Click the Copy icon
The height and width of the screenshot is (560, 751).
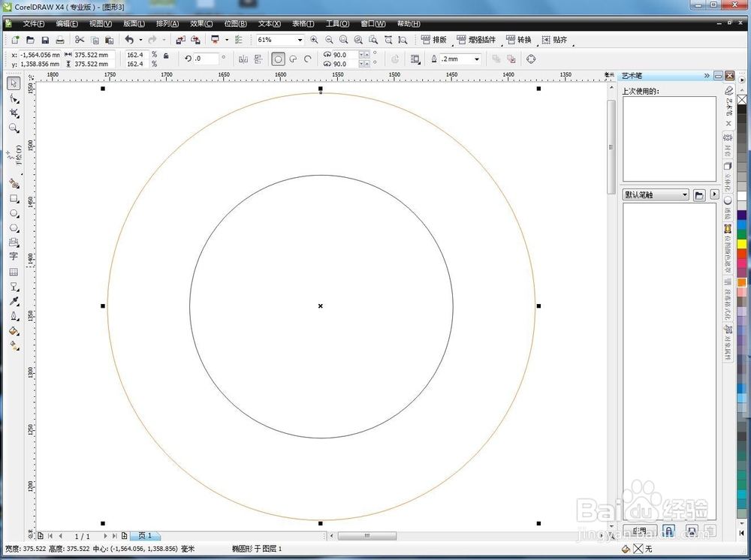coord(95,40)
